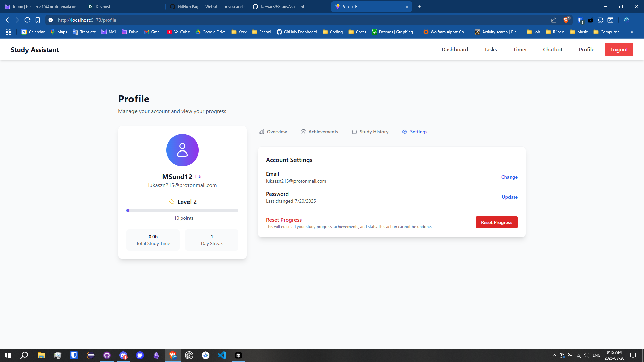Switch to the Achievements tab
The image size is (644, 362).
319,132
